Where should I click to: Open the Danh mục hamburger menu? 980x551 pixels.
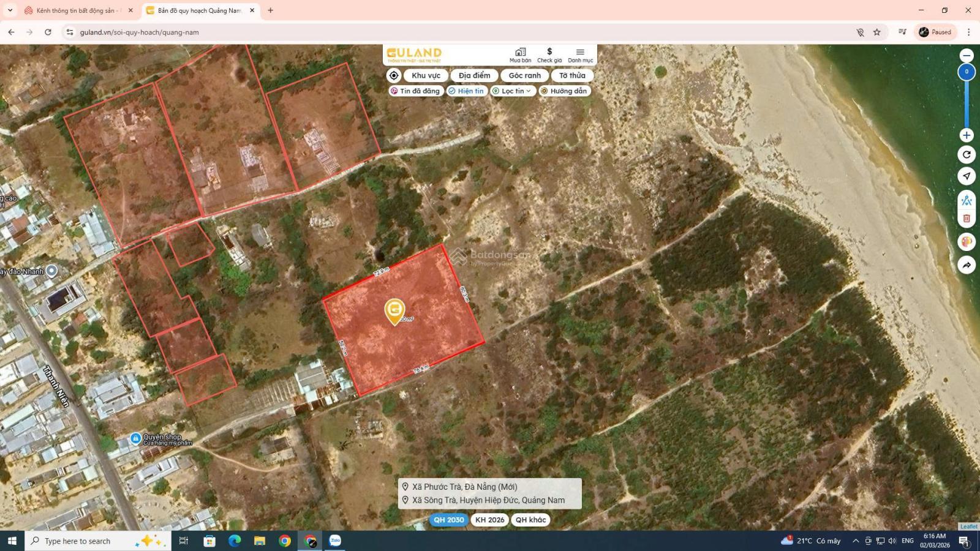pos(580,55)
